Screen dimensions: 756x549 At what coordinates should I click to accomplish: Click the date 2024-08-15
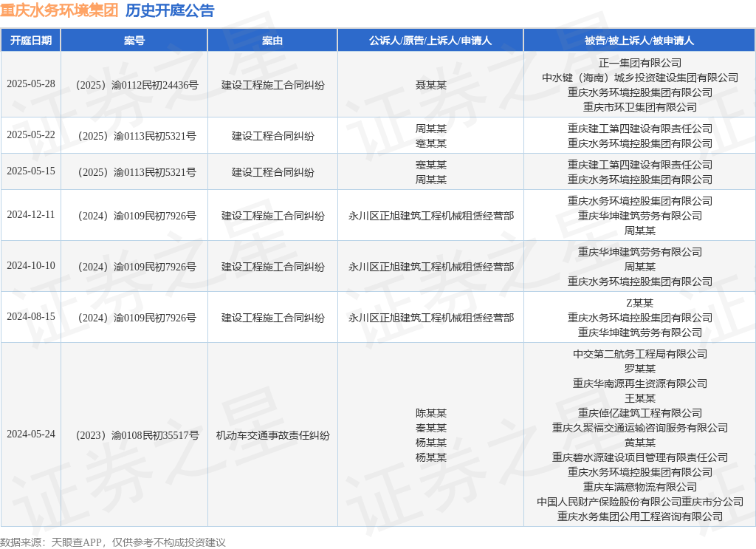(x=31, y=317)
